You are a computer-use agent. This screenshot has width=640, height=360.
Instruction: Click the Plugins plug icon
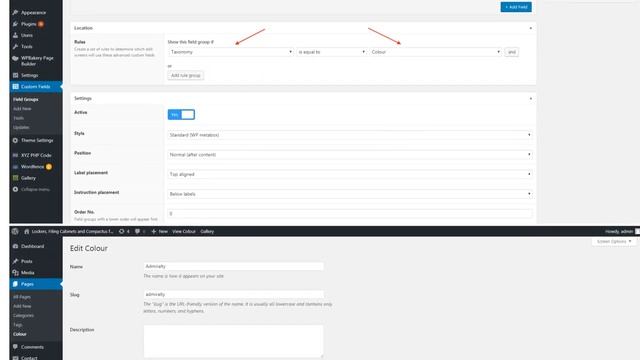pos(16,24)
